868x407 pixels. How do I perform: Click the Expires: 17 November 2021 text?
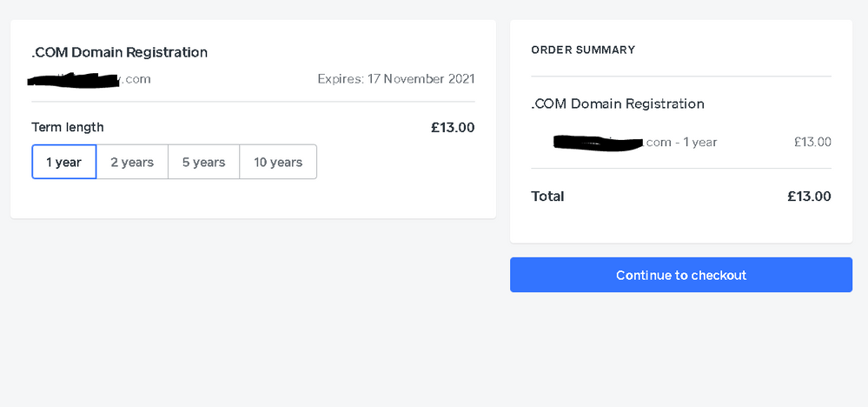point(396,79)
